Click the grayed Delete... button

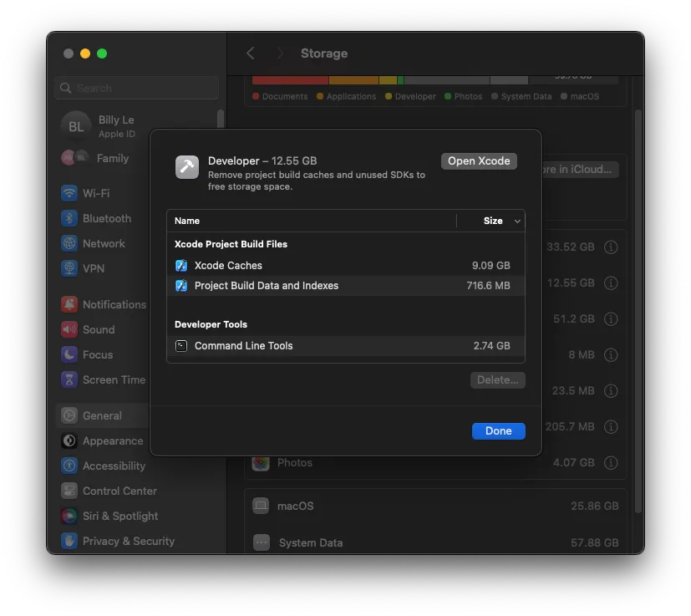[497, 380]
